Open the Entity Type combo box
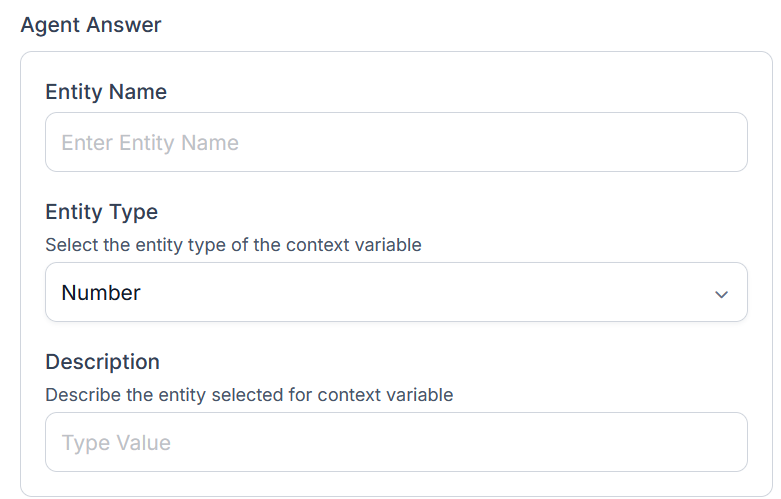This screenshot has width=781, height=499. (x=396, y=293)
